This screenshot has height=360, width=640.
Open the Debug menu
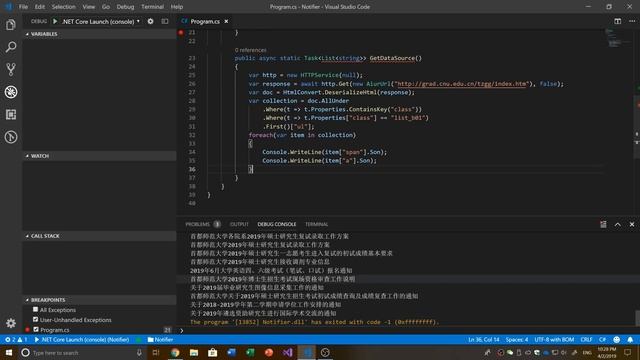click(125, 7)
